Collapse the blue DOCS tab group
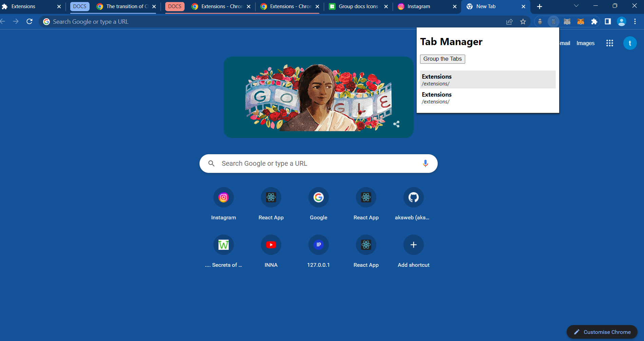The height and width of the screenshot is (341, 644). coord(80,6)
